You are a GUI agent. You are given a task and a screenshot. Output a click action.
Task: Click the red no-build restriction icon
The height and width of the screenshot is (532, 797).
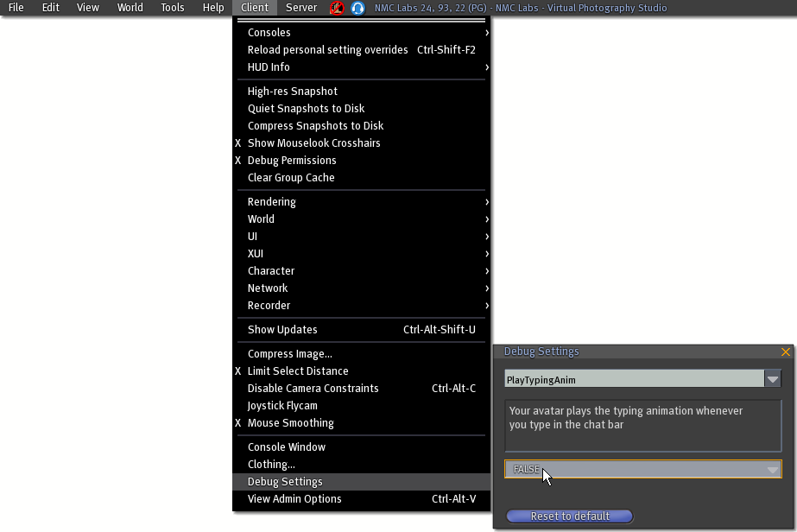(x=337, y=8)
